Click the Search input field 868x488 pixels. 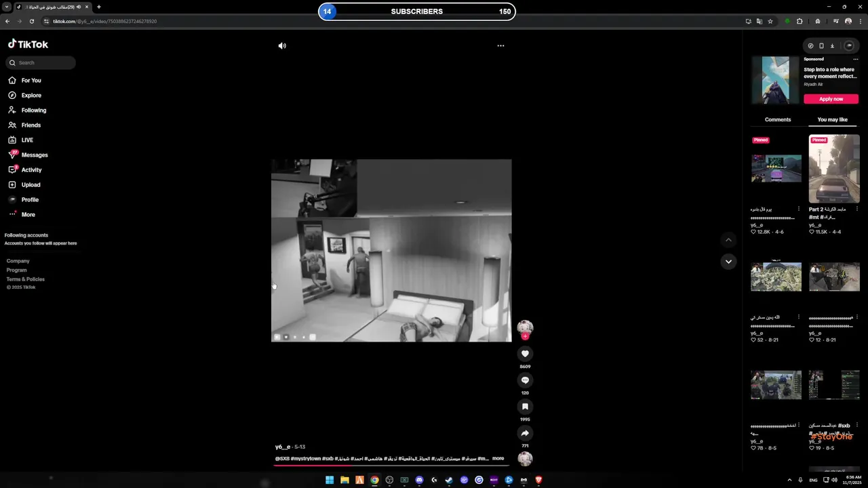click(41, 63)
